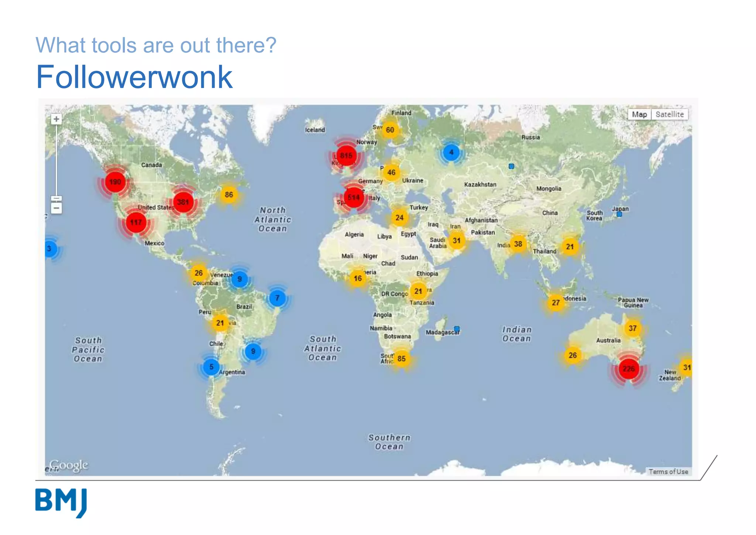The image size is (756, 535).
Task: Click the yellow 26 cluster in western Australia
Action: click(x=573, y=355)
